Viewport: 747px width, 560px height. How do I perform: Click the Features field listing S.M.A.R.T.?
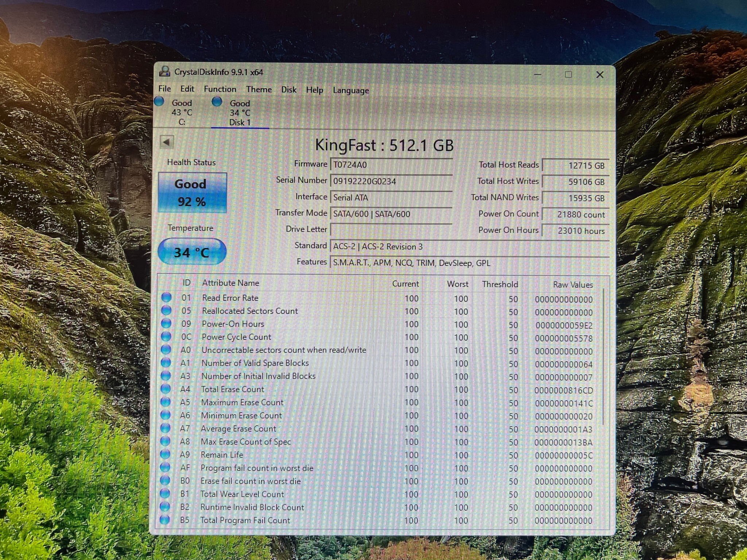pos(470,263)
